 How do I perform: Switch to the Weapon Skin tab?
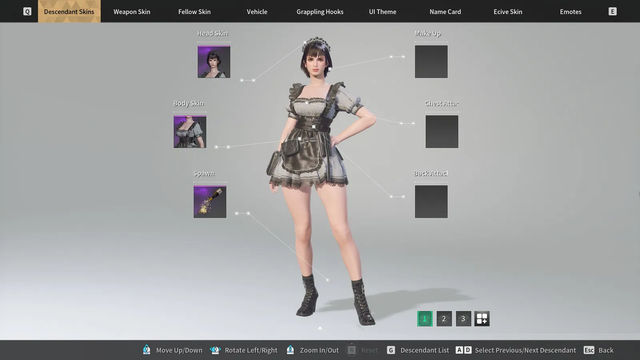(x=132, y=12)
